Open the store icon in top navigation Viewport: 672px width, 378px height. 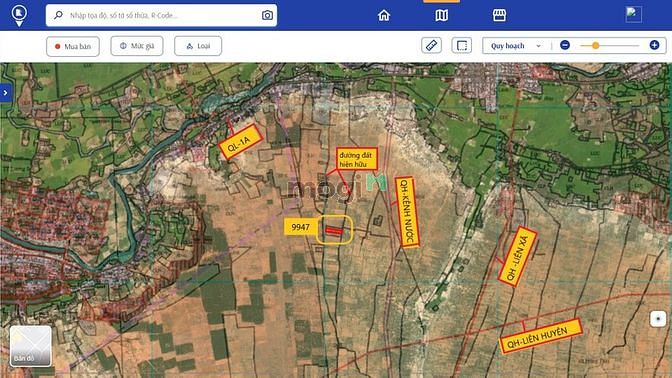[x=499, y=15]
